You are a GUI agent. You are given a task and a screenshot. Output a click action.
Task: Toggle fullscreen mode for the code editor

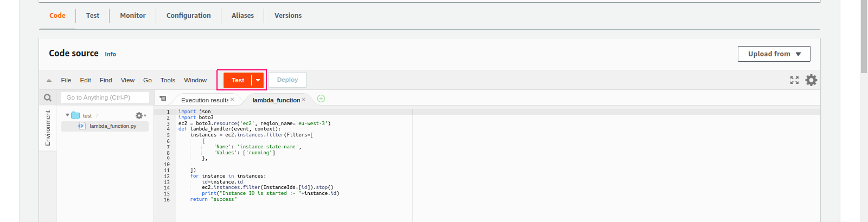(x=794, y=80)
